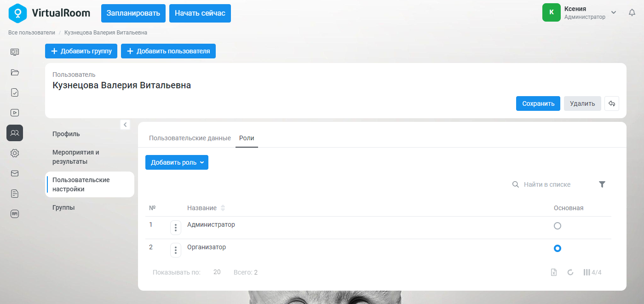The image size is (644, 304).
Task: Click the filter funnel icon
Action: (602, 184)
